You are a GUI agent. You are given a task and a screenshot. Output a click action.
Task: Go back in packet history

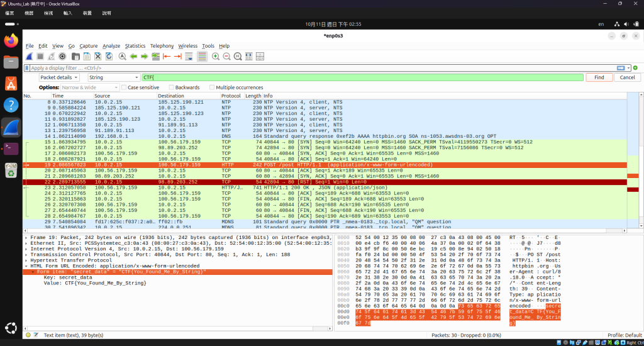(133, 56)
